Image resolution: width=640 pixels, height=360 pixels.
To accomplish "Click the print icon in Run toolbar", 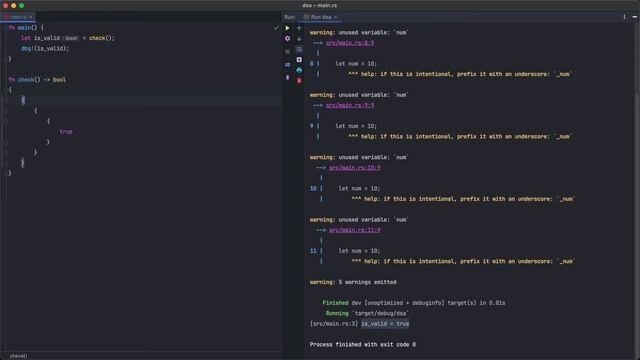I will (x=299, y=70).
